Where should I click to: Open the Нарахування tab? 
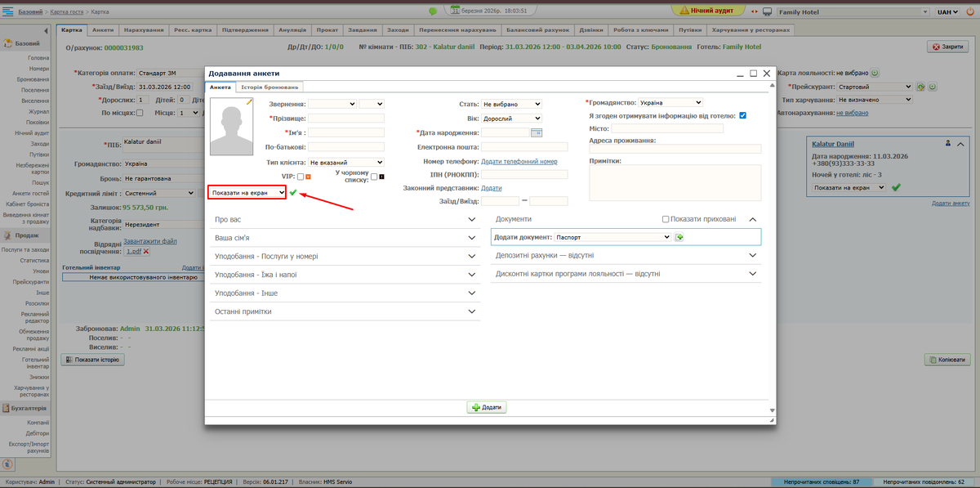tap(144, 29)
